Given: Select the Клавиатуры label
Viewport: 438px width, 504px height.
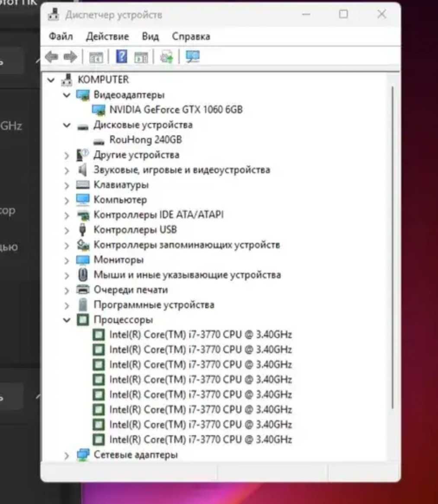Looking at the screenshot, I should (121, 185).
